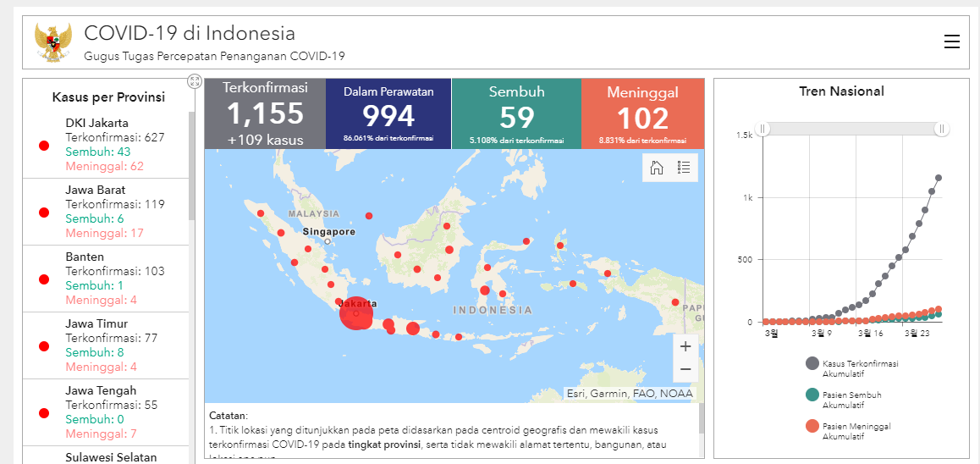Click 'Sembuh: 8' under Jawa Timur

95,353
